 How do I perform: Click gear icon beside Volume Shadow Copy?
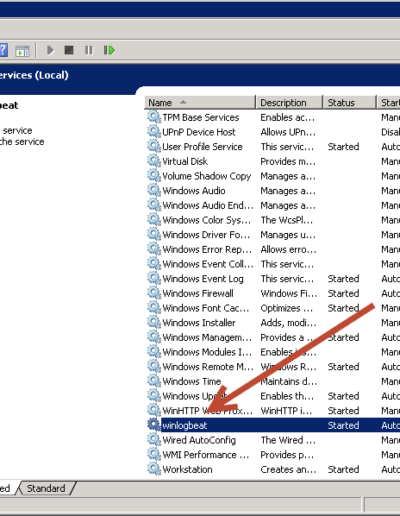(154, 175)
